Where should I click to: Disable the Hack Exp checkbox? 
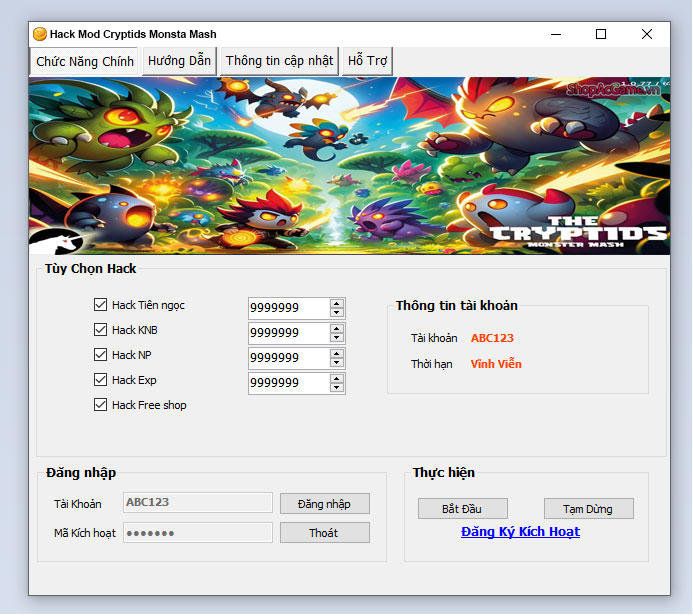point(100,380)
